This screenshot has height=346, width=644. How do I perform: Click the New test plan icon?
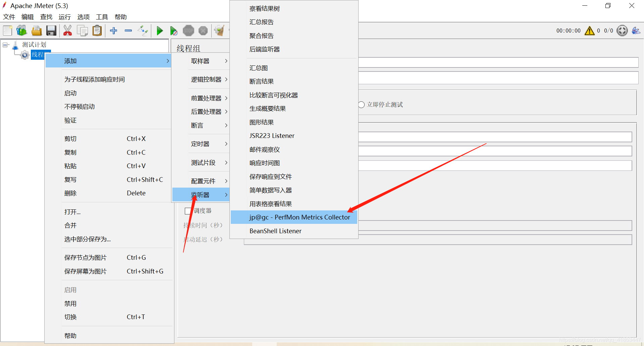tap(7, 31)
